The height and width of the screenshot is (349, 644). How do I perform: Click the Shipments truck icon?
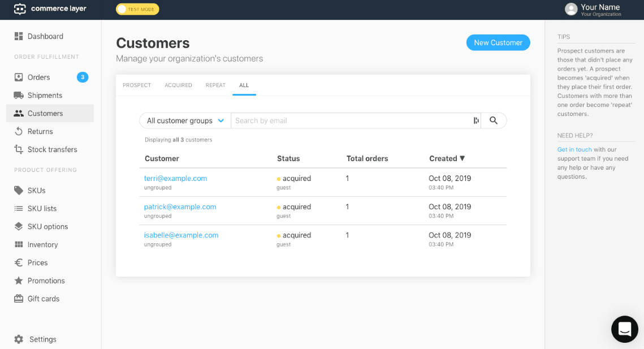pos(19,96)
